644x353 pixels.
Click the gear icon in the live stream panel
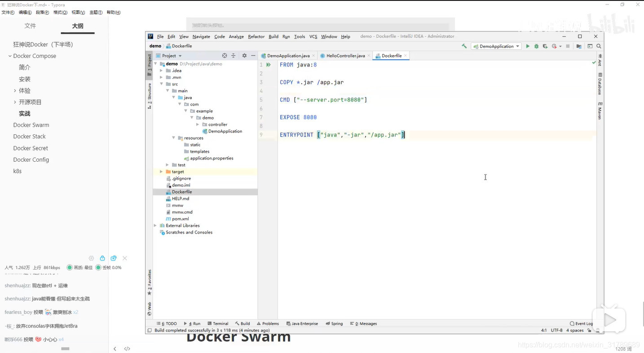point(91,258)
